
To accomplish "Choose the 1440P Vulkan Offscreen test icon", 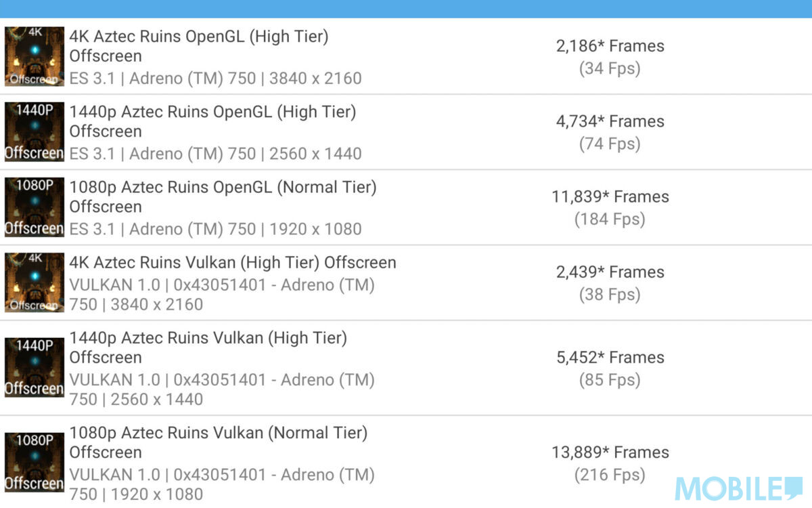I will (x=35, y=368).
